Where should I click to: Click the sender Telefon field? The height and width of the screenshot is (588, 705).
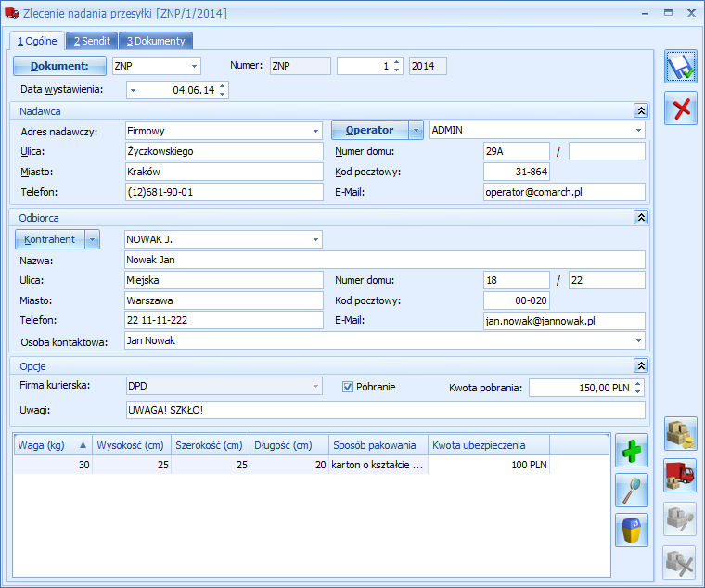(x=224, y=192)
